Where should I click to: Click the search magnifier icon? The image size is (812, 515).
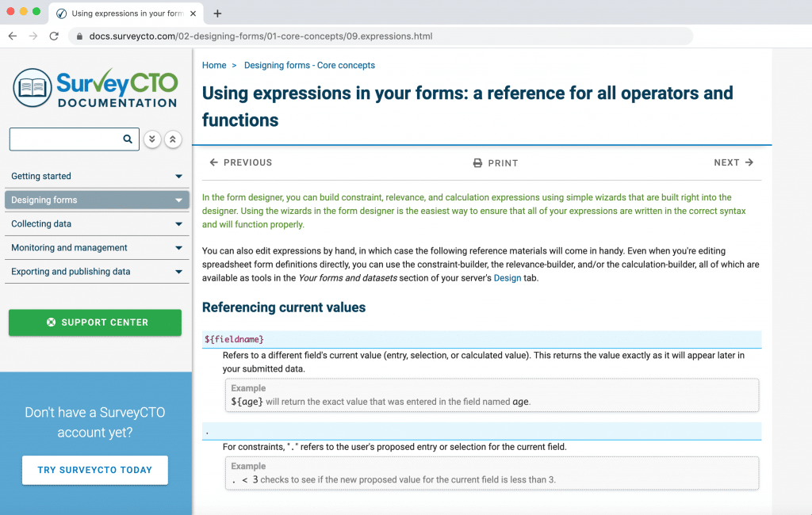pos(128,139)
